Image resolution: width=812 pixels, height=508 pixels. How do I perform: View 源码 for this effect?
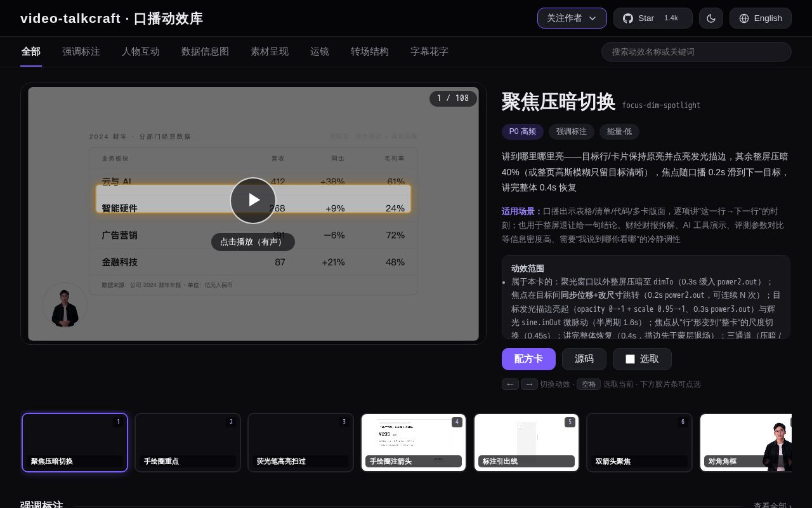584,359
